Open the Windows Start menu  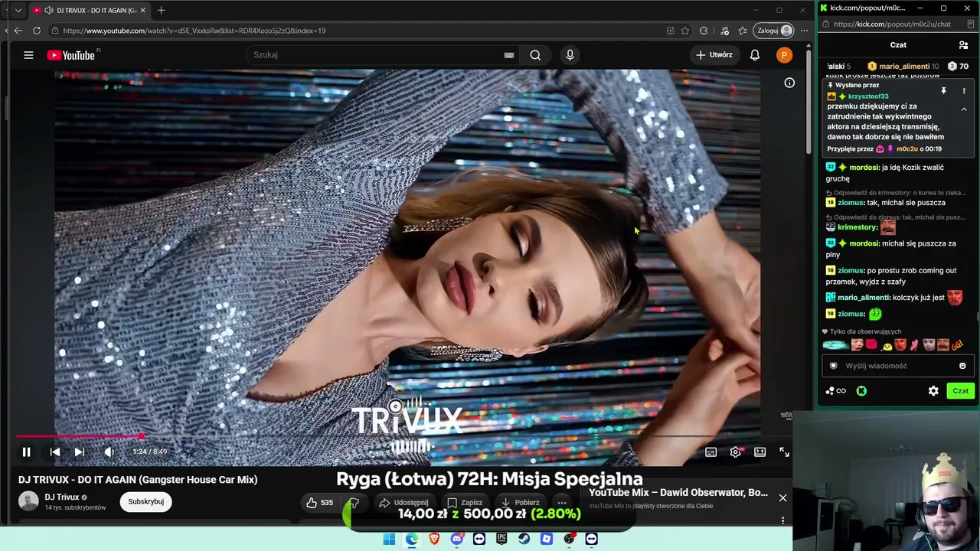[x=389, y=540]
